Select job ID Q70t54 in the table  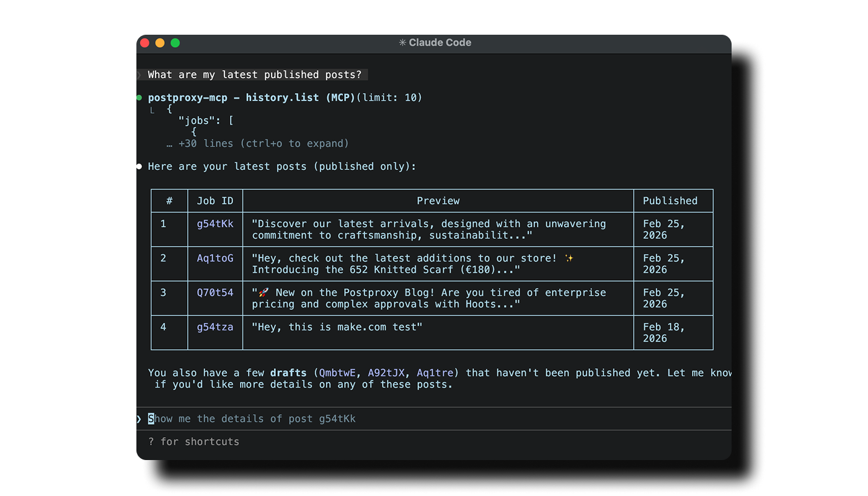point(215,292)
